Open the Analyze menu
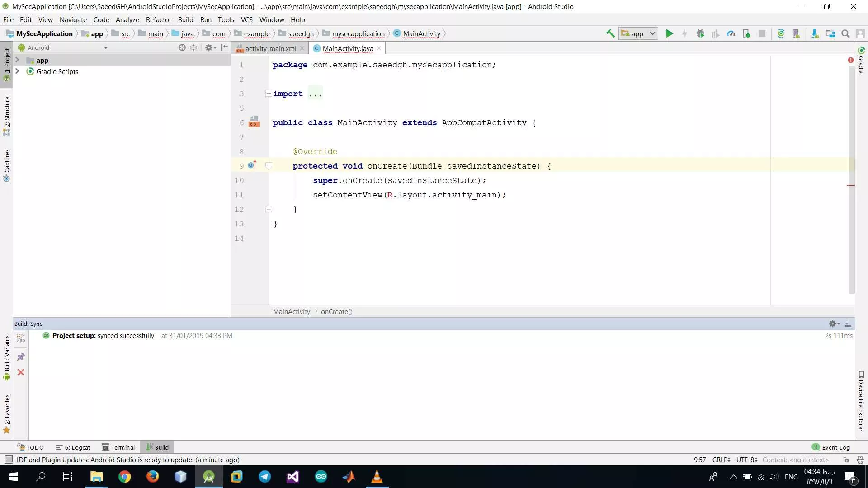868x488 pixels. click(127, 19)
